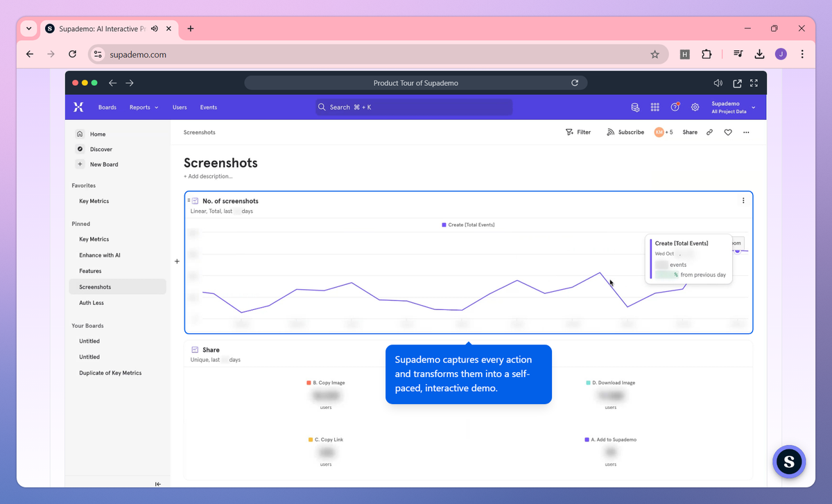Go back in the demo player
832x504 pixels.
112,83
